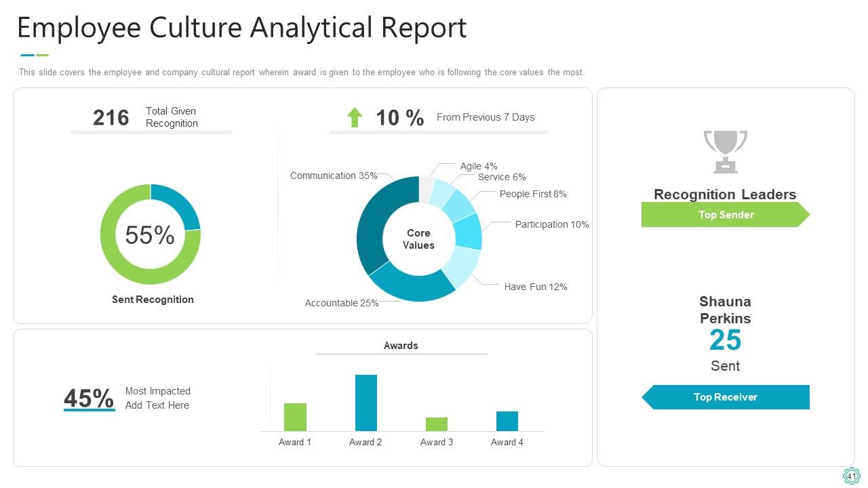The width and height of the screenshot is (868, 488).
Task: Click the Core Values center text
Action: coord(418,239)
